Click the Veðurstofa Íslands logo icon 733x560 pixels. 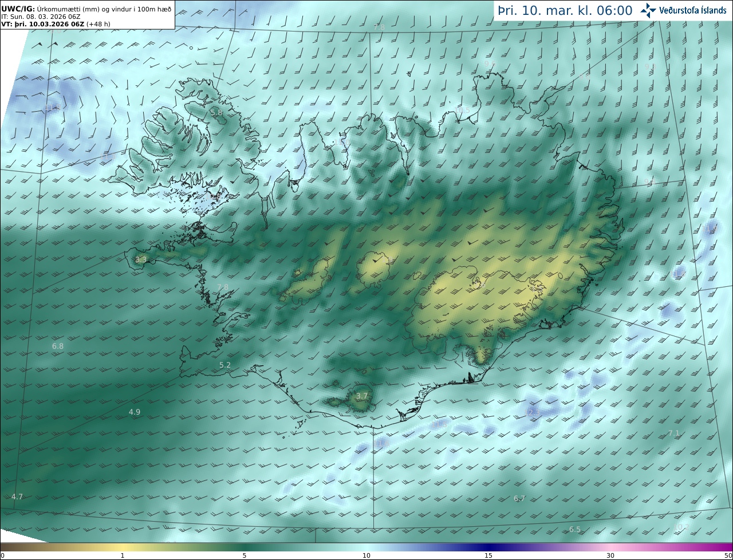point(648,10)
